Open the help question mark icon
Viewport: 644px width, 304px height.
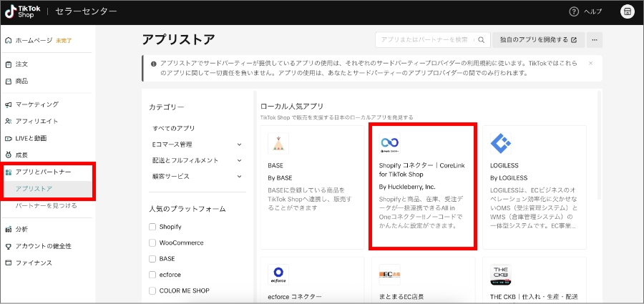point(574,11)
